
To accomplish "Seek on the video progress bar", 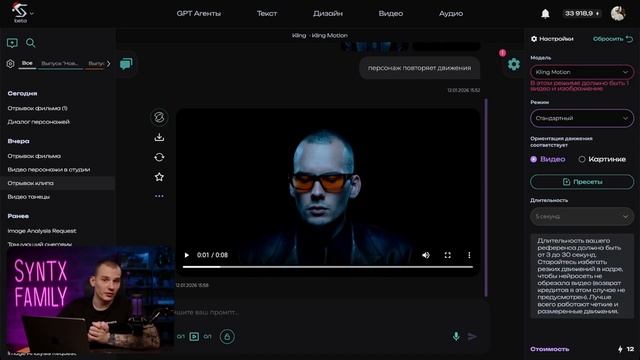I will click(328, 267).
